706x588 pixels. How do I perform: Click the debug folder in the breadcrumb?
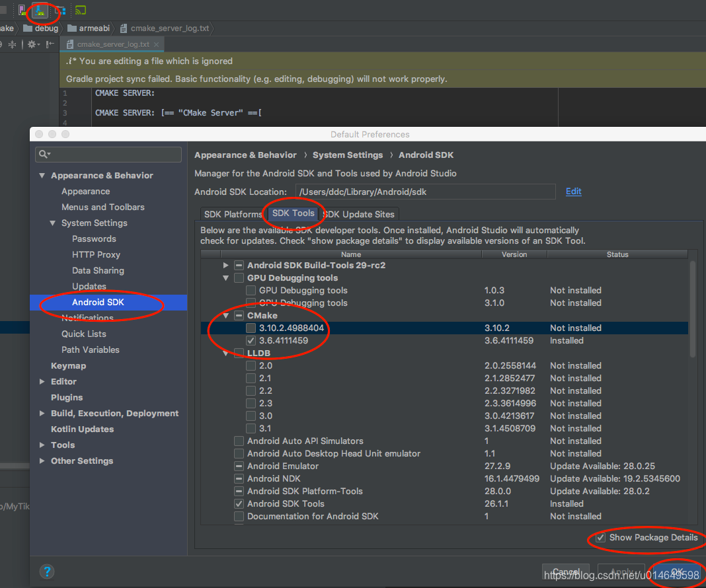point(41,28)
